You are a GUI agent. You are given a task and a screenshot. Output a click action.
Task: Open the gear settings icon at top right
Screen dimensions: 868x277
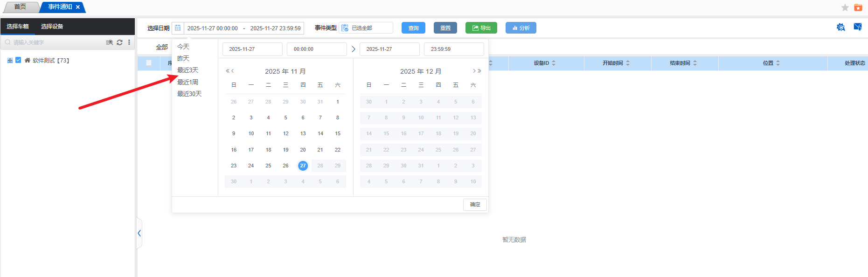pyautogui.click(x=840, y=27)
